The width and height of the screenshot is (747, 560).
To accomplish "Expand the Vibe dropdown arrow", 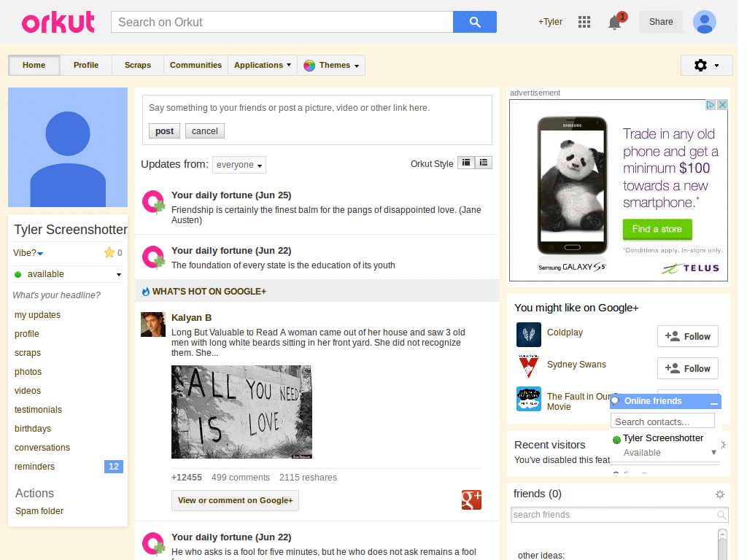I will pyautogui.click(x=40, y=253).
